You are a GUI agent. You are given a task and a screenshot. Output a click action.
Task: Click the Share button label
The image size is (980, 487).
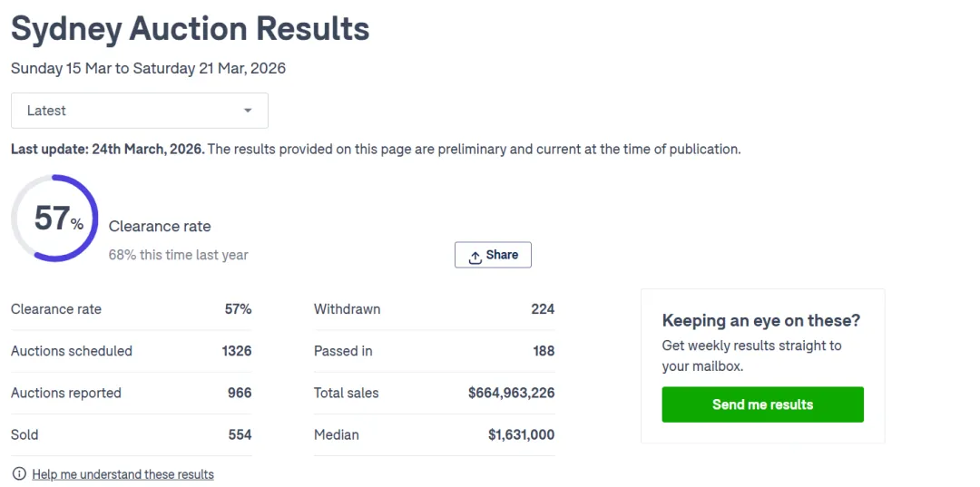[502, 255]
